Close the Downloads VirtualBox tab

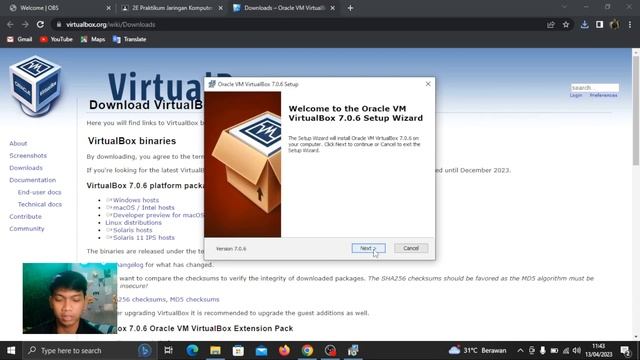click(x=333, y=8)
